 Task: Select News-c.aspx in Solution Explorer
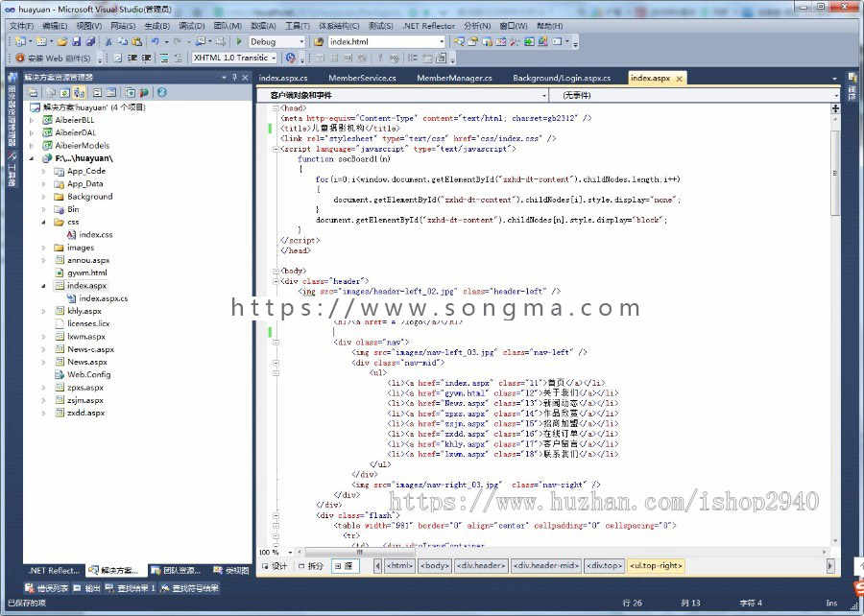pos(90,349)
